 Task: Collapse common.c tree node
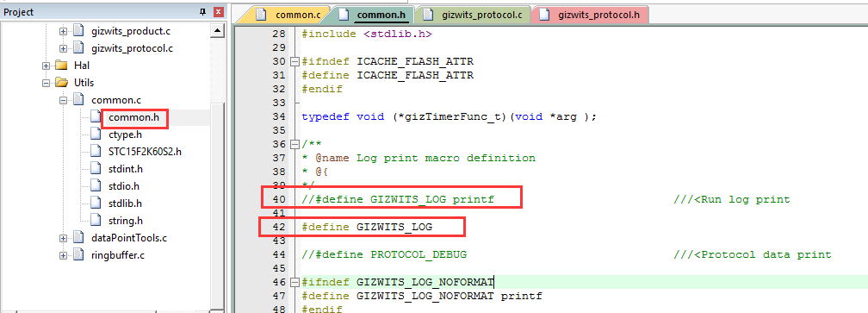63,100
